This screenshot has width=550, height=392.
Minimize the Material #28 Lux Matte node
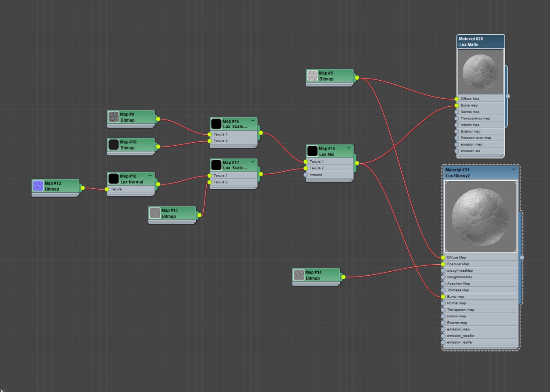(x=500, y=39)
